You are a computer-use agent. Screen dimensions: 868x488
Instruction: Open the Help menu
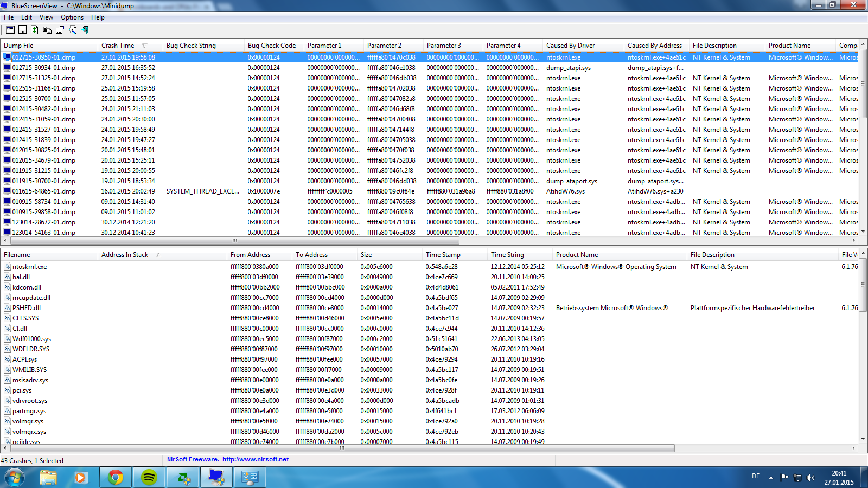98,17
